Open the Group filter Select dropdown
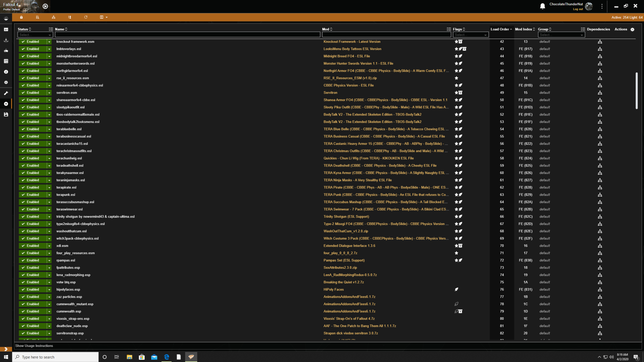The image size is (644, 362). click(x=561, y=35)
